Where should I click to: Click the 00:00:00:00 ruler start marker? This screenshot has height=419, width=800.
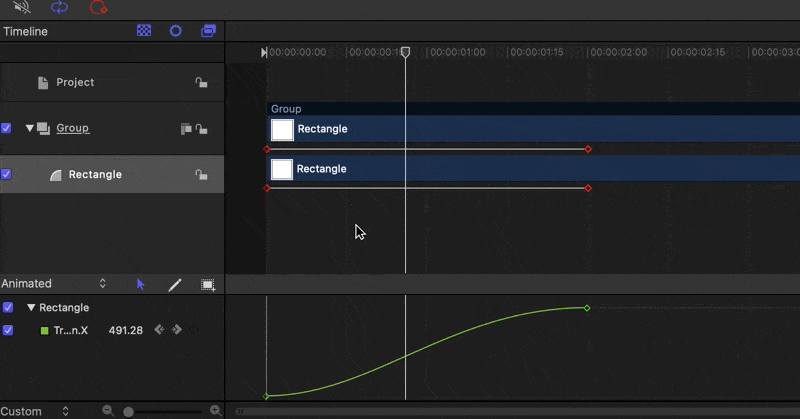(264, 52)
